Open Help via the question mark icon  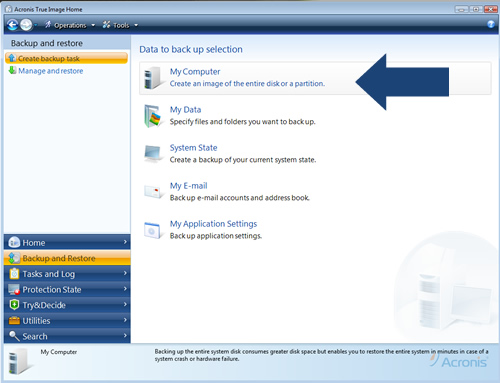point(491,24)
